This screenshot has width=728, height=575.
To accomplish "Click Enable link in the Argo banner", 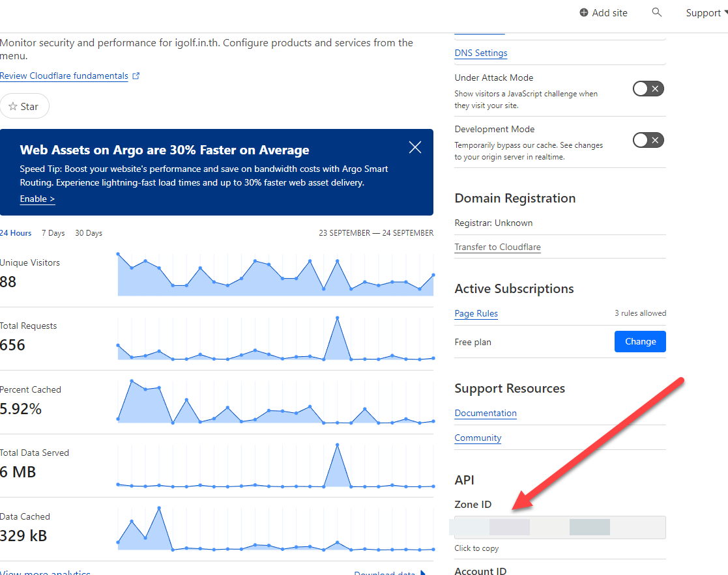I will click(x=37, y=199).
